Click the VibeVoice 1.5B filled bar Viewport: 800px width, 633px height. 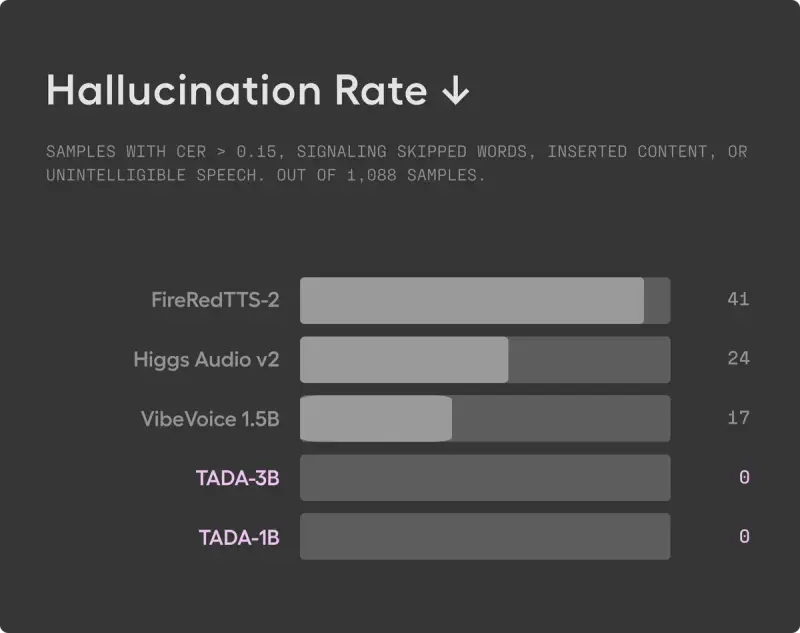[376, 418]
